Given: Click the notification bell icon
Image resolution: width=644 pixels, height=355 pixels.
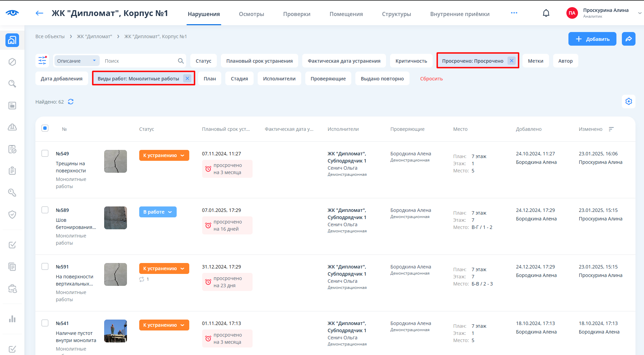Looking at the screenshot, I should (x=546, y=13).
